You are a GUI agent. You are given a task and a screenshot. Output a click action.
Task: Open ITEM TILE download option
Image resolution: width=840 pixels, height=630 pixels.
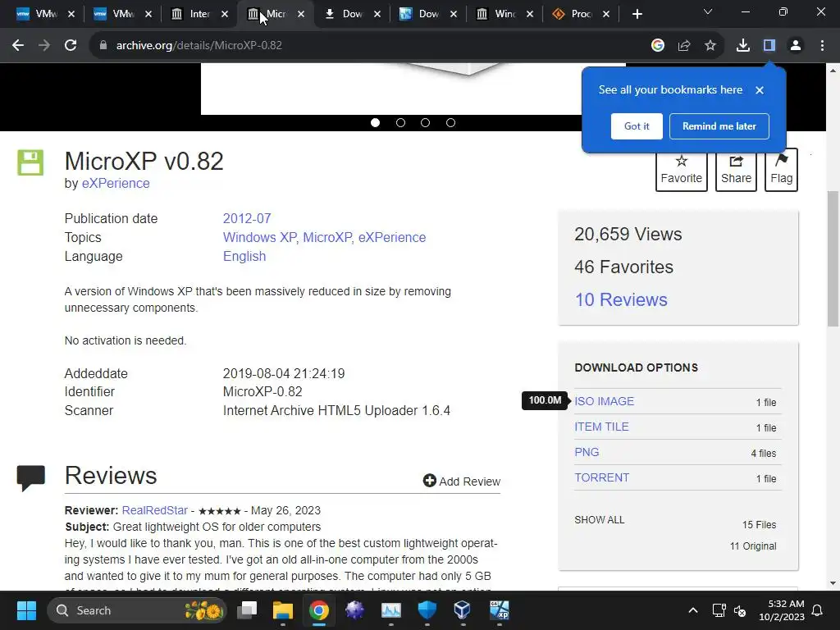point(601,427)
